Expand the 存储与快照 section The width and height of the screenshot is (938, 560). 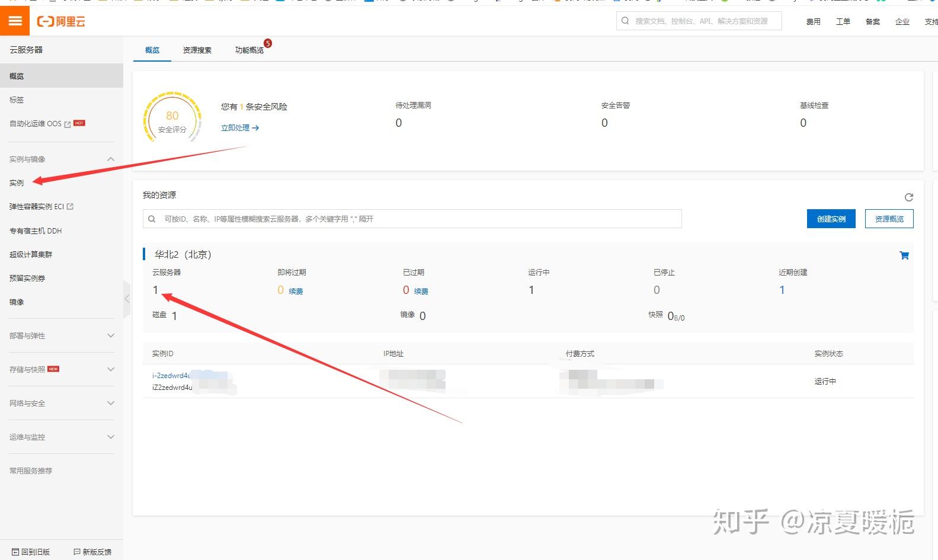[111, 369]
